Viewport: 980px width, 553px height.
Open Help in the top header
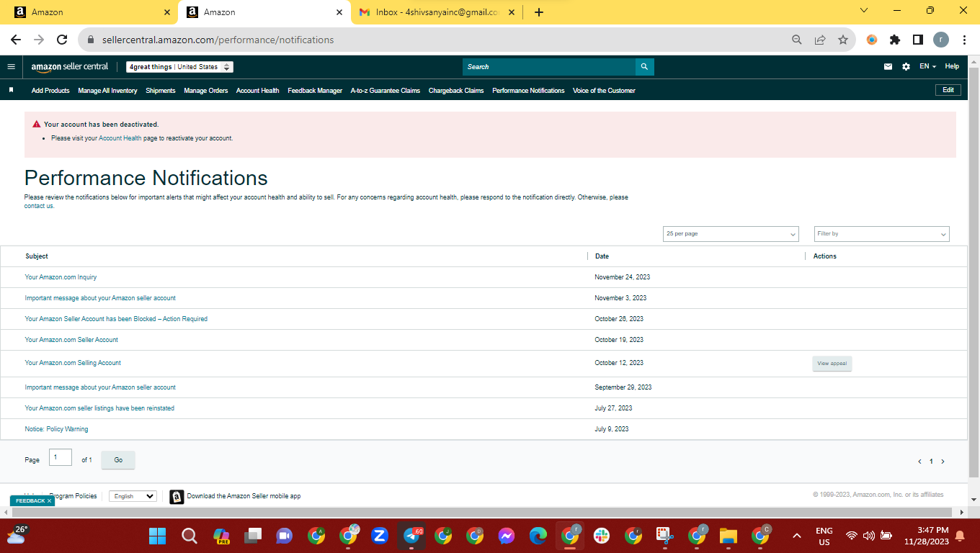tap(952, 66)
